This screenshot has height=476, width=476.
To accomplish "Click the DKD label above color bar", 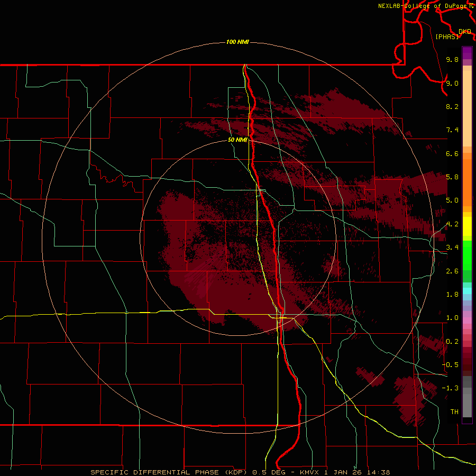I will click(x=464, y=31).
